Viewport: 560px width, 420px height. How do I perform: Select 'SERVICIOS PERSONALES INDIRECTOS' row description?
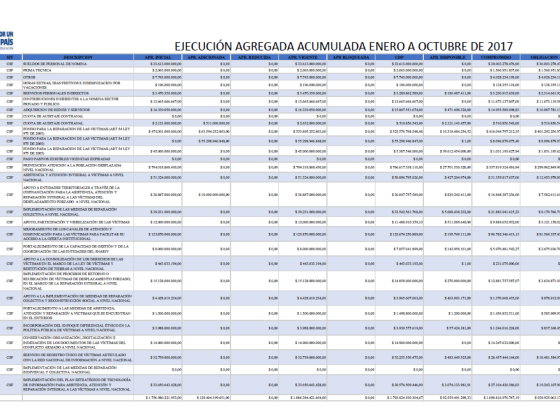click(78, 93)
